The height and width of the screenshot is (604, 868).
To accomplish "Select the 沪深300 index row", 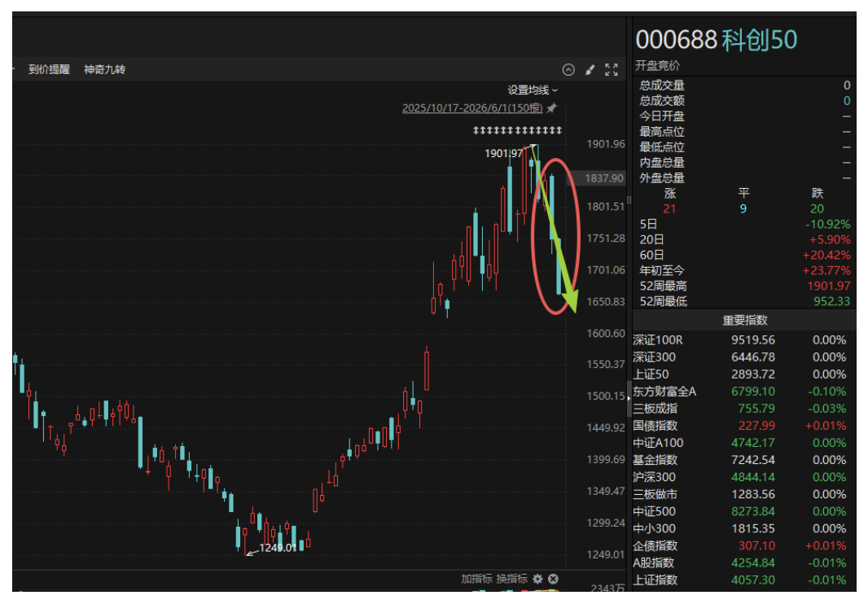I will (x=744, y=477).
